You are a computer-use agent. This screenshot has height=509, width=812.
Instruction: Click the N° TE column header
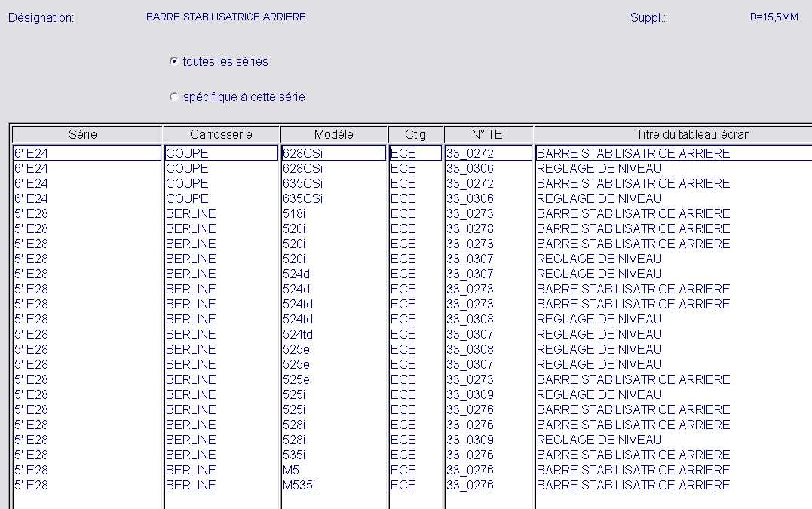(488, 134)
